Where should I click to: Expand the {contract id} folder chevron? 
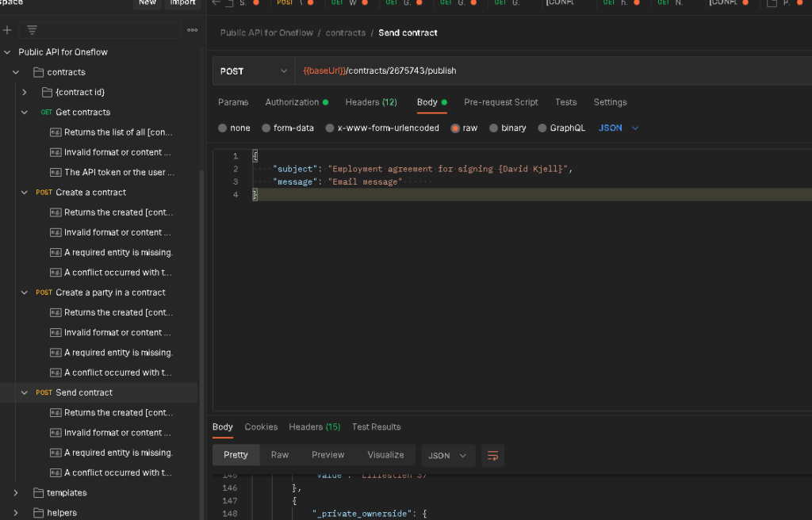[25, 92]
